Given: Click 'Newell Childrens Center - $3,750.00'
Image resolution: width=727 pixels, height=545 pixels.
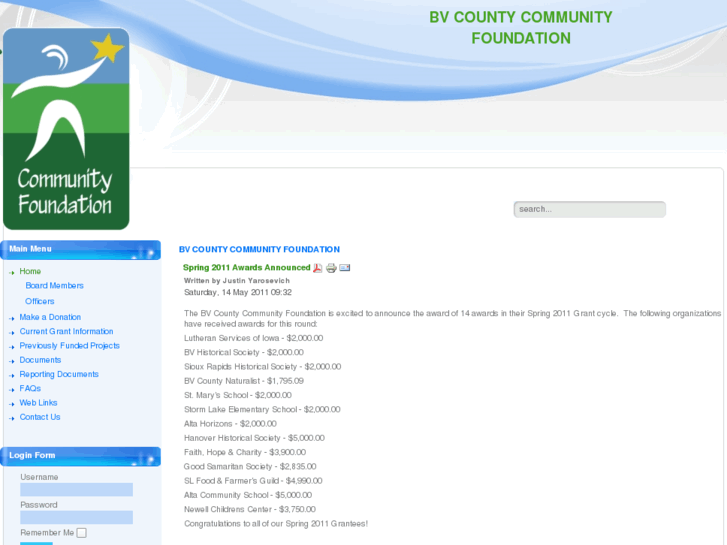Looking at the screenshot, I should (x=250, y=510).
